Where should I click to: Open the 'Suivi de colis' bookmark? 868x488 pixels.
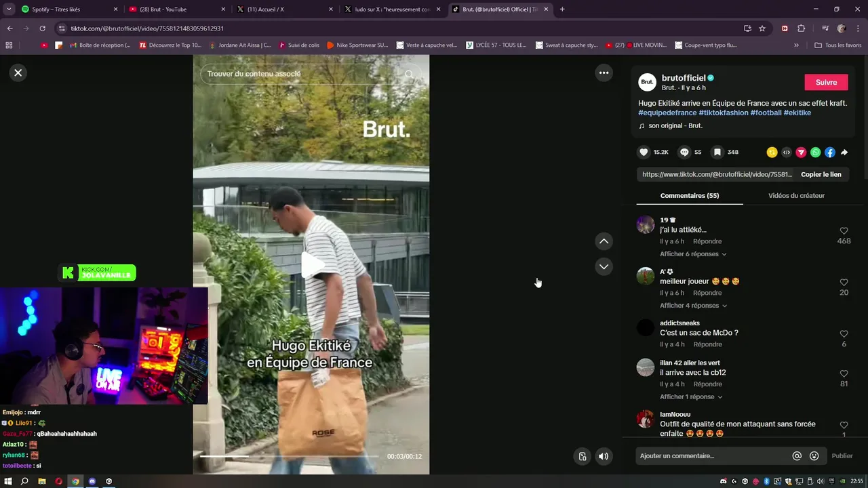tap(298, 45)
